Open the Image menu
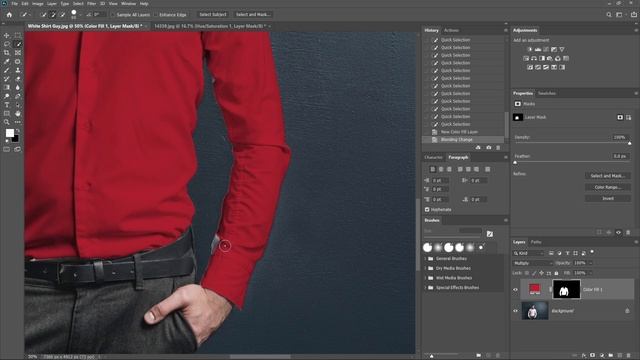Viewport: 640px width, 360px height. pyautogui.click(x=38, y=4)
